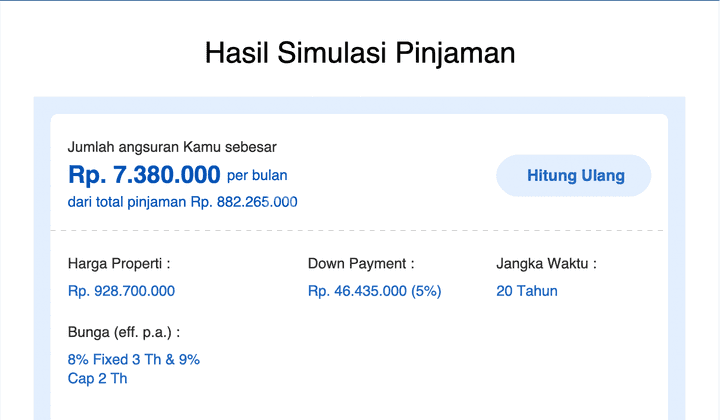The width and height of the screenshot is (720, 420).
Task: Select the Rp. 882.265.000 total loan amount
Action: click(x=244, y=202)
